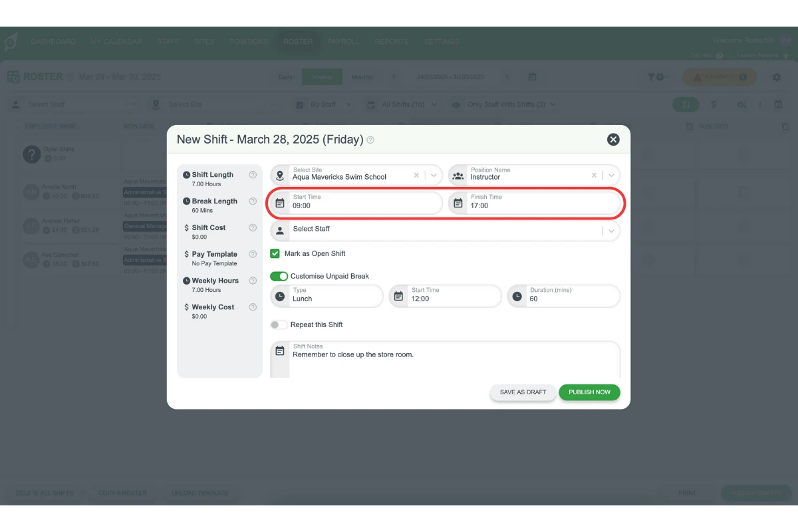Viewport: 798px width, 532px height.
Task: Click the shift Start Time 09:00 field
Action: (356, 203)
